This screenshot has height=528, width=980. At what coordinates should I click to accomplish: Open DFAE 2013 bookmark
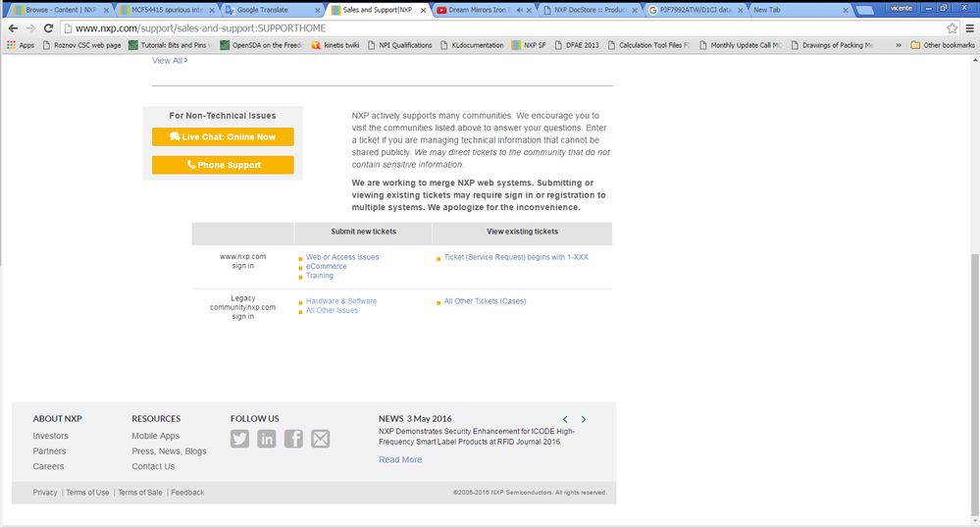[576, 45]
